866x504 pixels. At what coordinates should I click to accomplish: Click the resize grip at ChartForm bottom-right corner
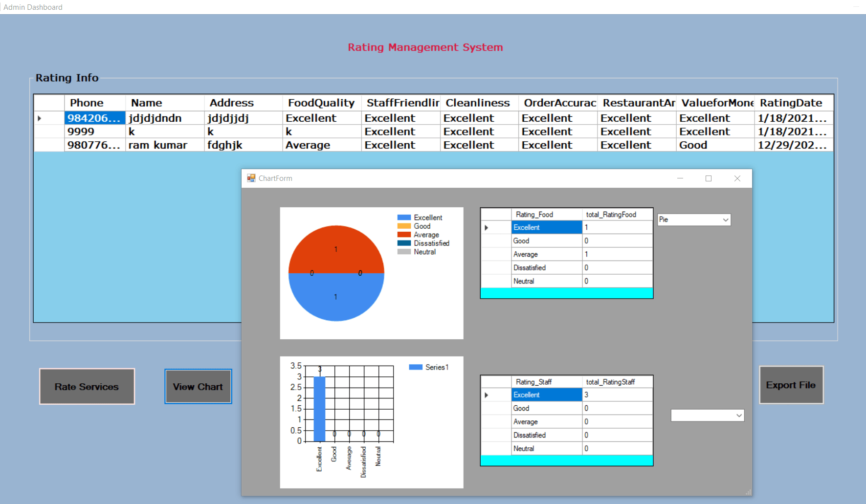point(749,493)
